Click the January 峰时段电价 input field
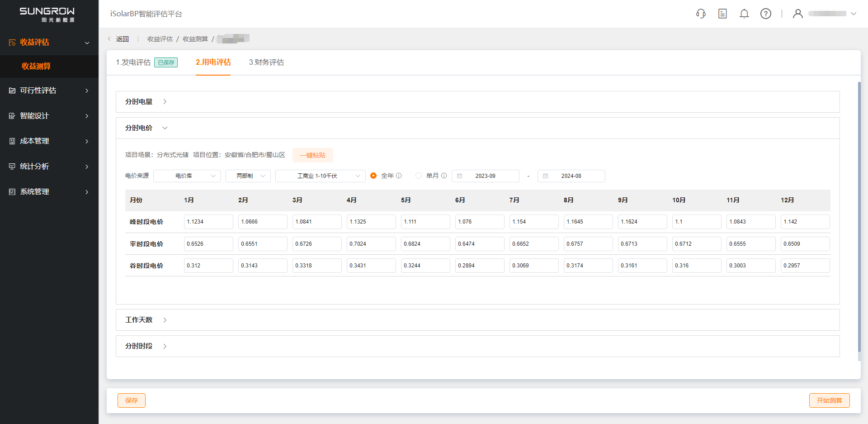 click(208, 222)
